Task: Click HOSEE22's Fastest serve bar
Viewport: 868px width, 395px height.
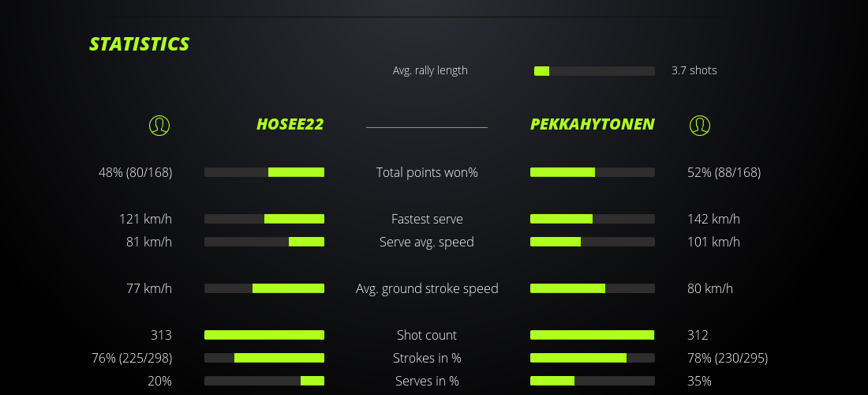Action: 264,219
